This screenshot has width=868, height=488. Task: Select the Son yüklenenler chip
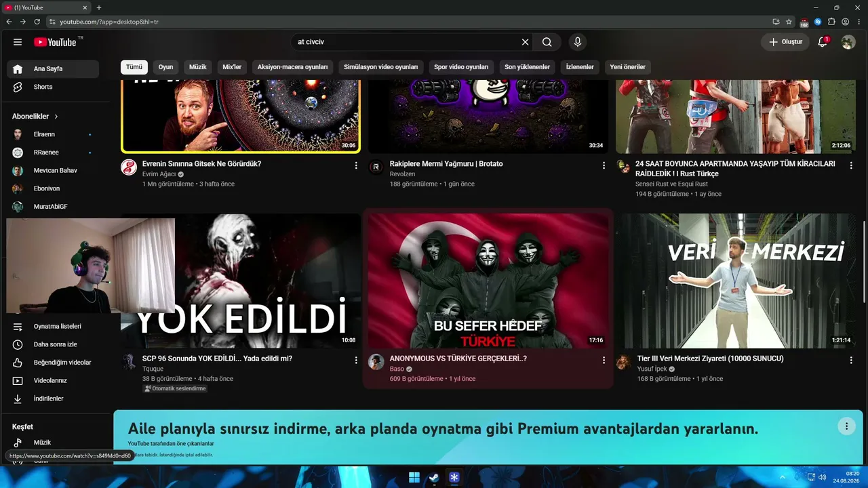tap(527, 67)
